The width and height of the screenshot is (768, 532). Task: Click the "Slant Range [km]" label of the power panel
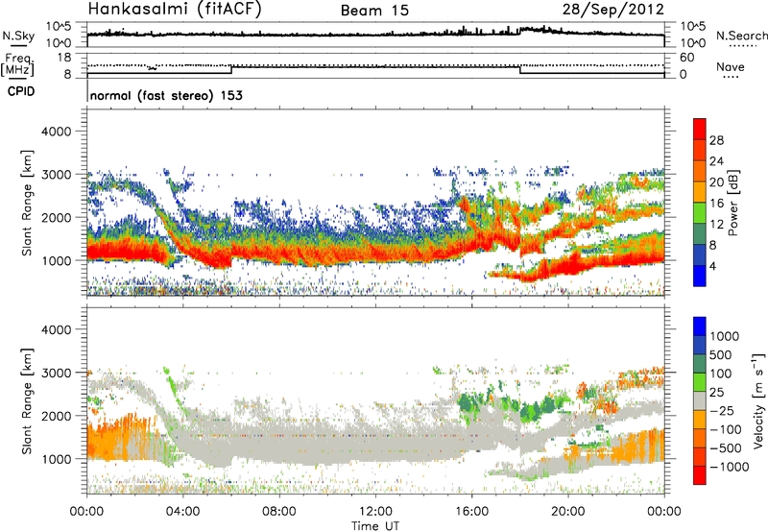tap(27, 203)
